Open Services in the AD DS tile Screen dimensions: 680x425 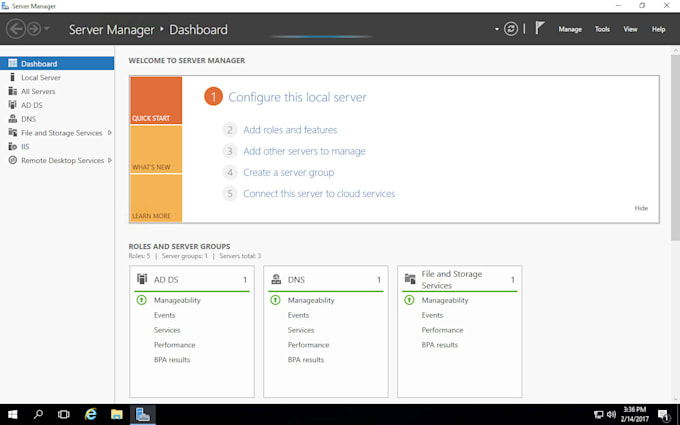tap(167, 330)
